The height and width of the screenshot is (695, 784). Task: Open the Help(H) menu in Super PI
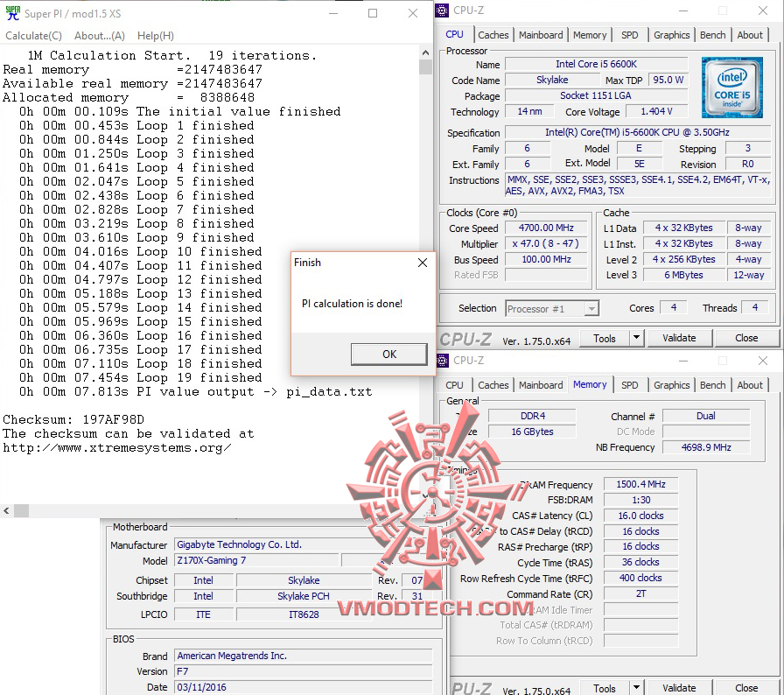click(156, 36)
